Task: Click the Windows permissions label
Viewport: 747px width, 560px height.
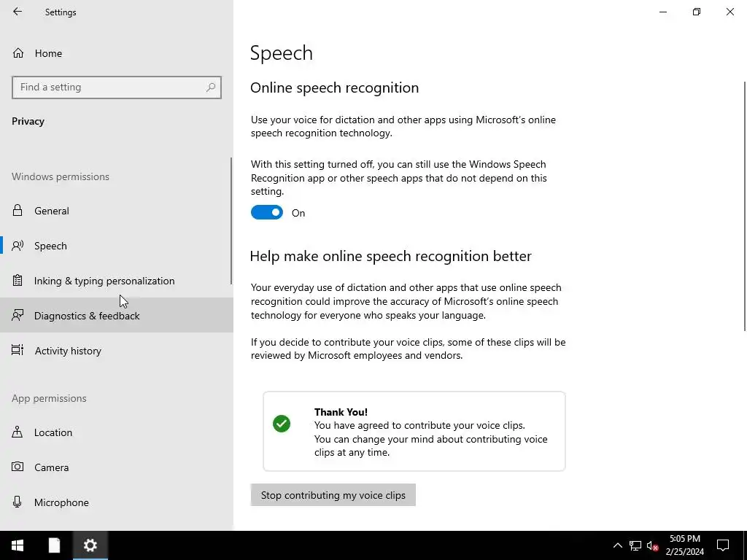Action: tap(61, 176)
